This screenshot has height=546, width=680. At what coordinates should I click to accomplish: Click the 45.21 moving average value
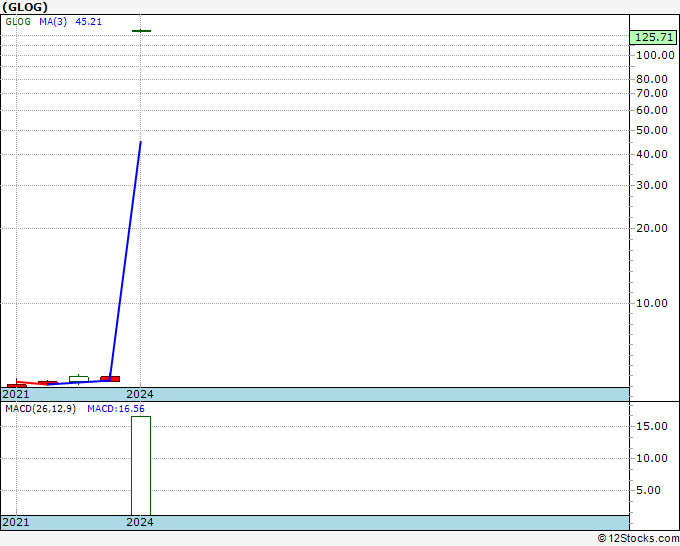(x=88, y=21)
